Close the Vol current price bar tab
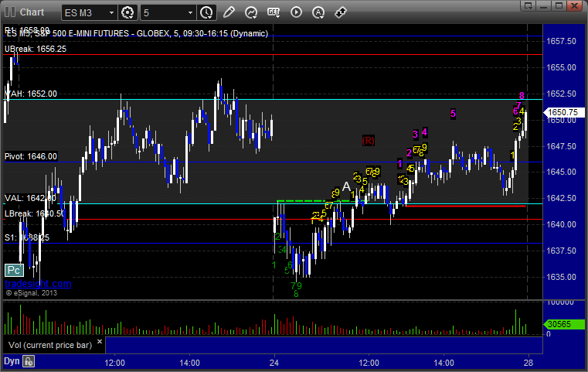Screen dimensions: 588x372 pos(100,342)
